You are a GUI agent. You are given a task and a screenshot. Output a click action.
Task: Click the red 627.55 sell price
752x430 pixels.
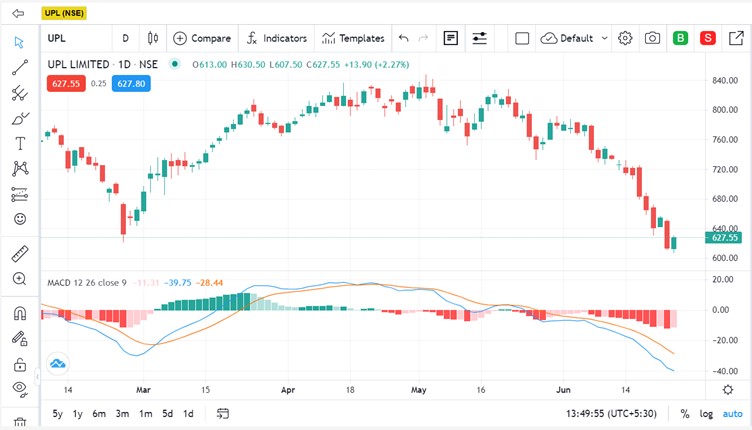[66, 83]
